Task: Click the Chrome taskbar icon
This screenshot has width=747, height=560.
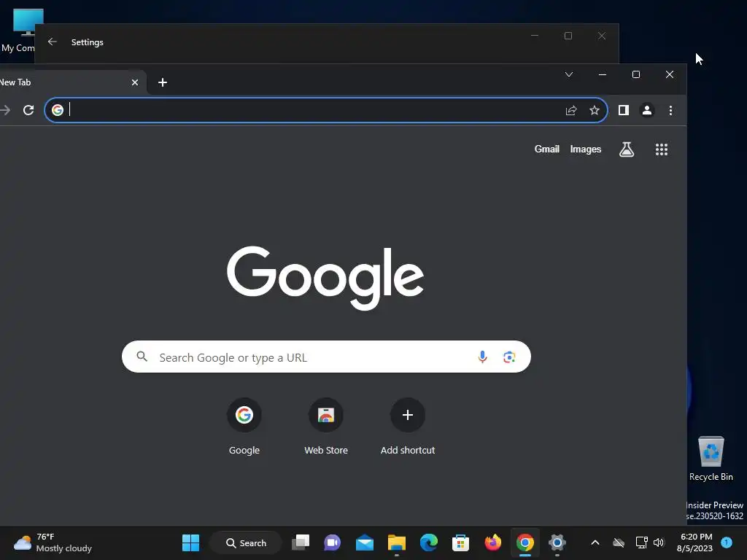Action: click(x=525, y=542)
